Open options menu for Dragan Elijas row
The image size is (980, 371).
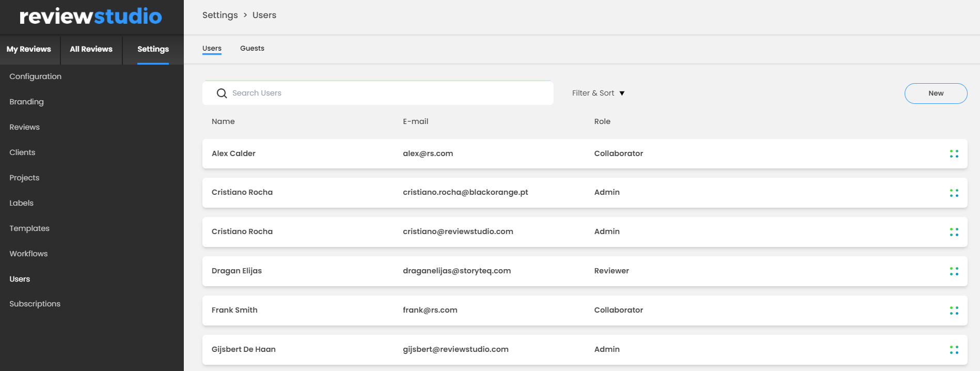(954, 271)
